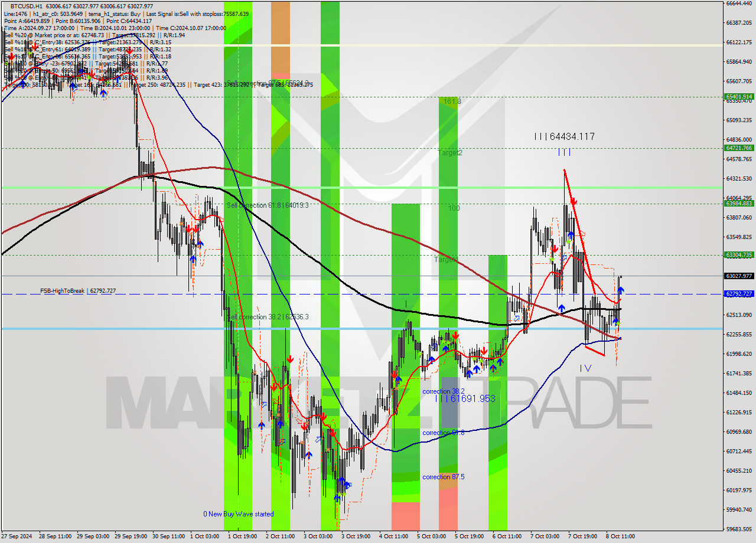Select the blue correction 87.5 label

click(x=444, y=477)
